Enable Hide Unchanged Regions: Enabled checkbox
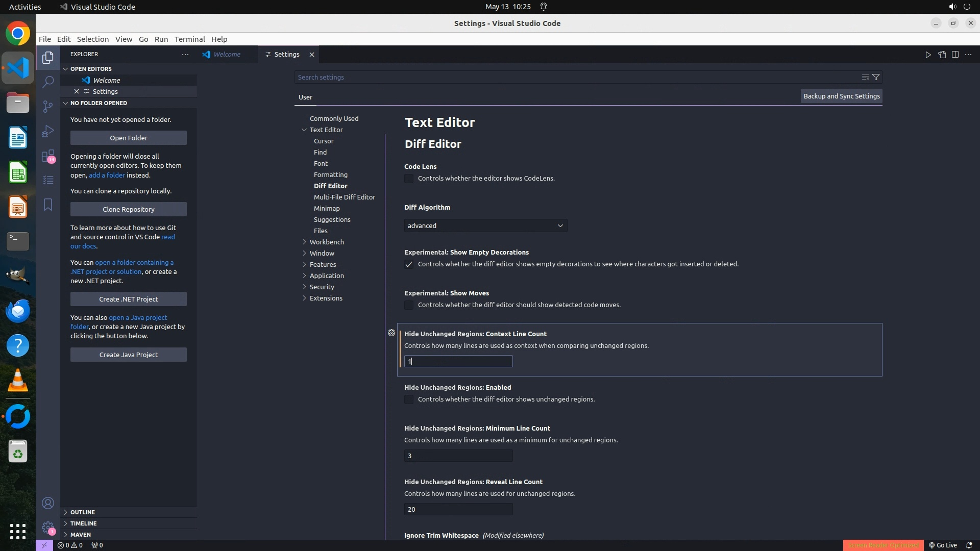980x551 pixels. coord(409,399)
